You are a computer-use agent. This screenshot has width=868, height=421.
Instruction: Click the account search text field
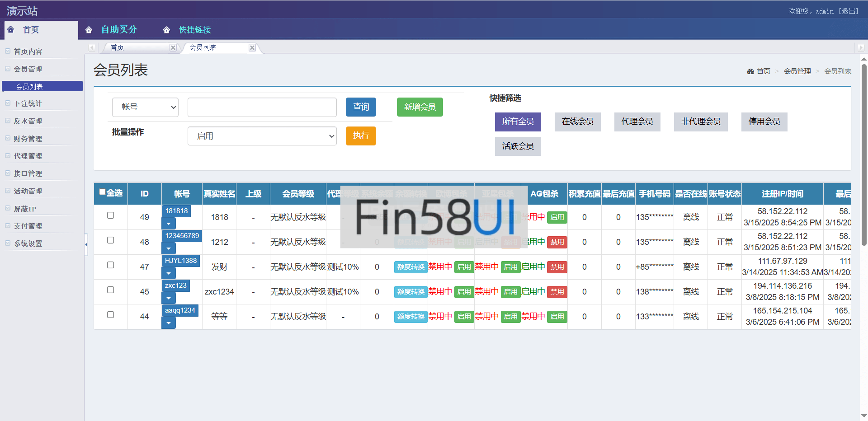(x=262, y=107)
